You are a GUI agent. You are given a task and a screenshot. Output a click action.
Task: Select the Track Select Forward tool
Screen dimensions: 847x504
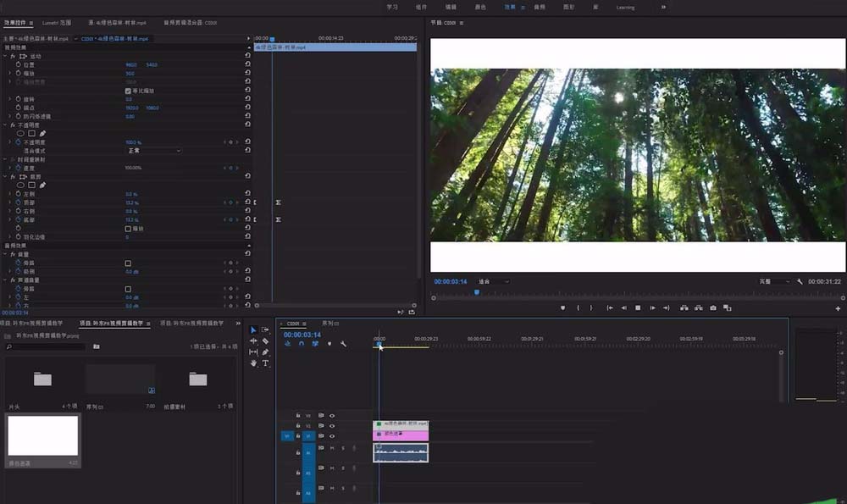[x=265, y=330]
